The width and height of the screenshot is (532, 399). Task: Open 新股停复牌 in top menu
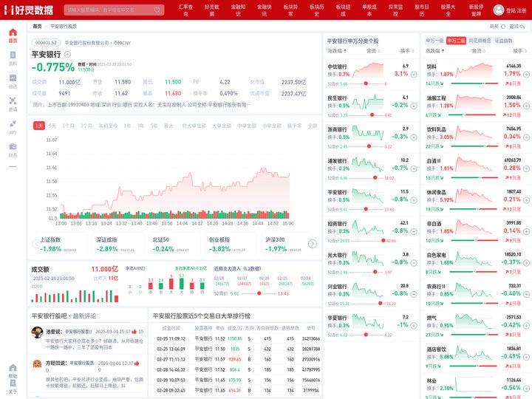click(x=477, y=10)
